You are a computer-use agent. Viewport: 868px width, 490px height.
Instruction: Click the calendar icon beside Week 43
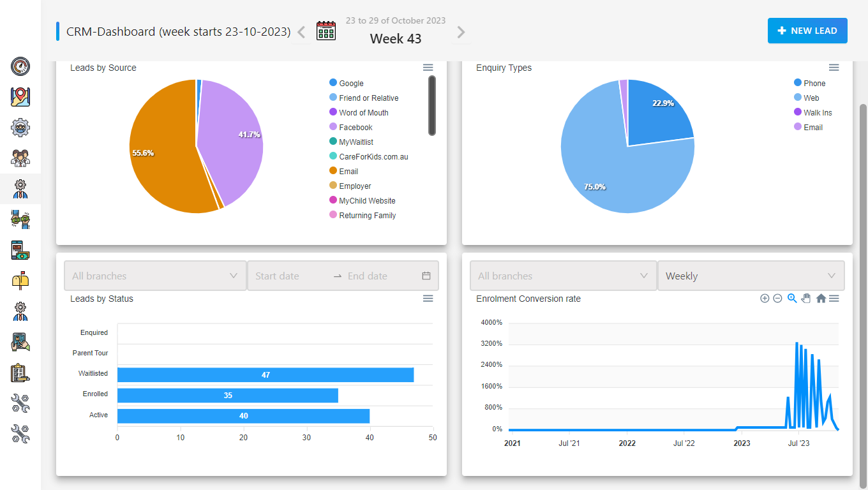tap(326, 31)
